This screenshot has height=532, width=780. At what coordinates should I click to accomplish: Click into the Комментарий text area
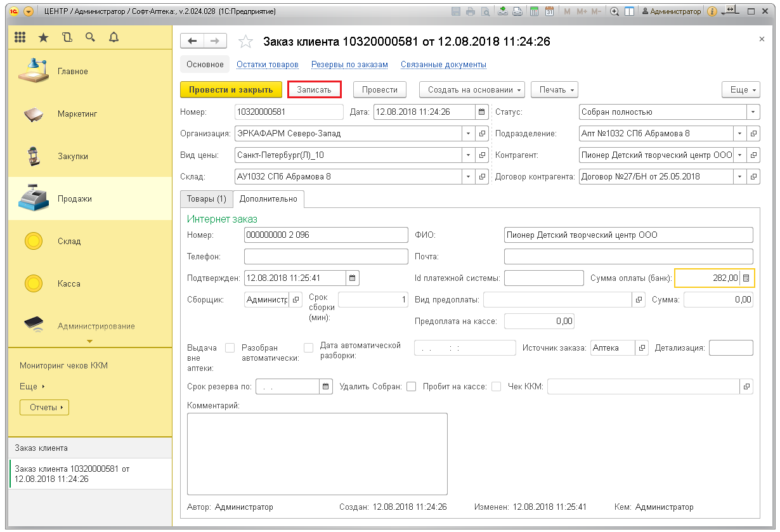pos(317,453)
